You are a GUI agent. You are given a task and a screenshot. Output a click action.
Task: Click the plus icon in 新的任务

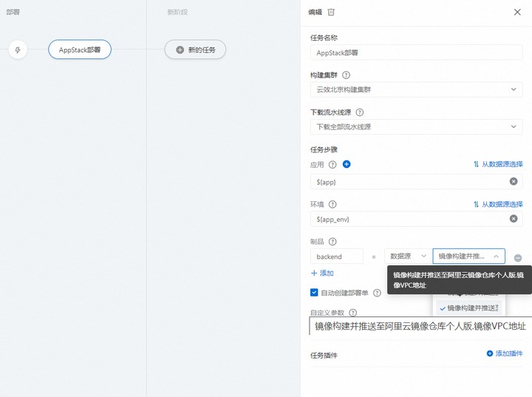click(180, 50)
